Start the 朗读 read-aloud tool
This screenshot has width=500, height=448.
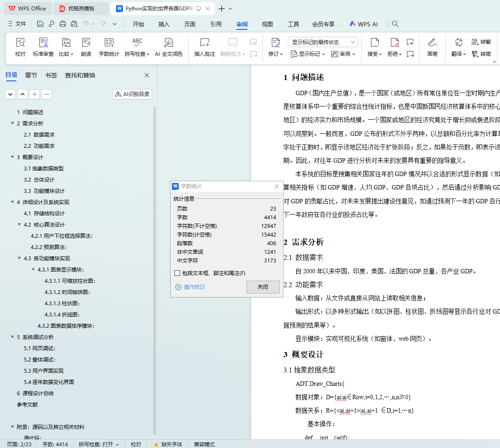click(86, 47)
